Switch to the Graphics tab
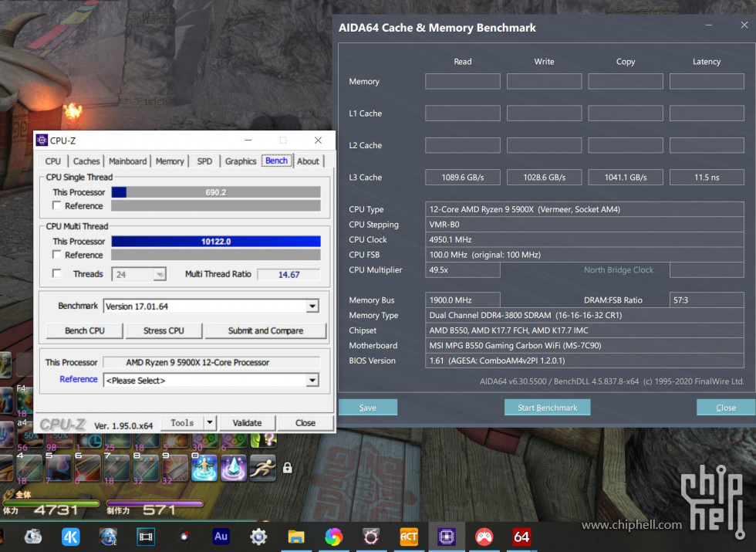The height and width of the screenshot is (552, 756). (x=241, y=161)
